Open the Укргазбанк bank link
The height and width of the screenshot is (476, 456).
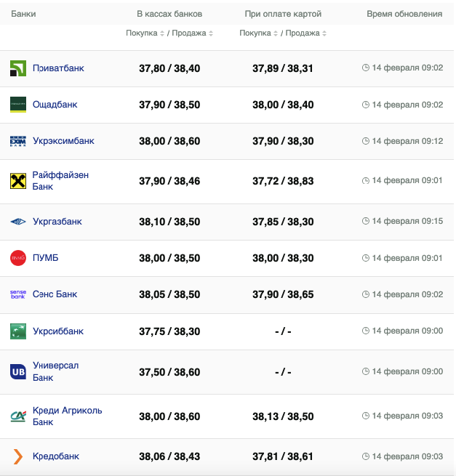point(57,222)
